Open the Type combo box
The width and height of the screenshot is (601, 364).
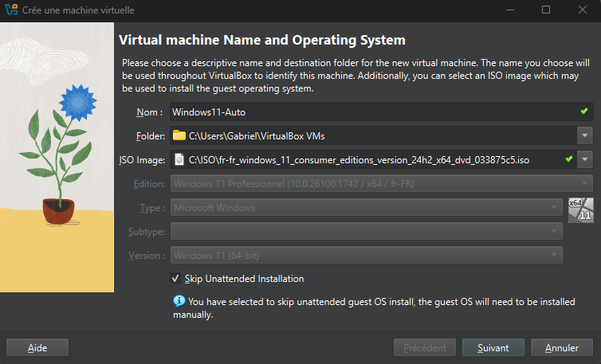[367, 207]
